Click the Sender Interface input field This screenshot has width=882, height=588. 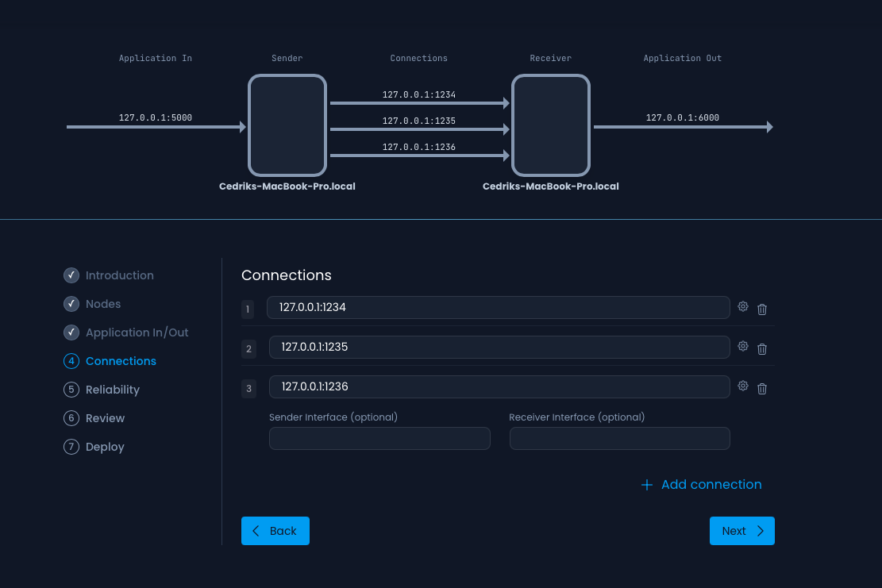[x=379, y=438]
